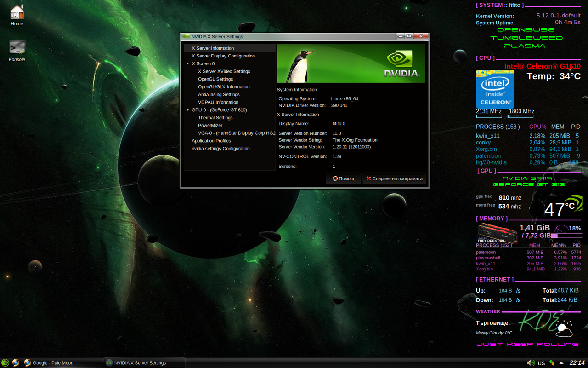This screenshot has width=588, height=368.
Task: Click the Спиране на програмата quit button
Action: [394, 178]
